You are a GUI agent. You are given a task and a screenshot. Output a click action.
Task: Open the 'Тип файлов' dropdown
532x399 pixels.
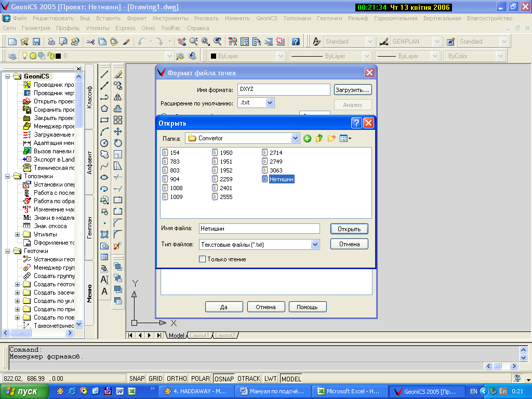tap(315, 244)
